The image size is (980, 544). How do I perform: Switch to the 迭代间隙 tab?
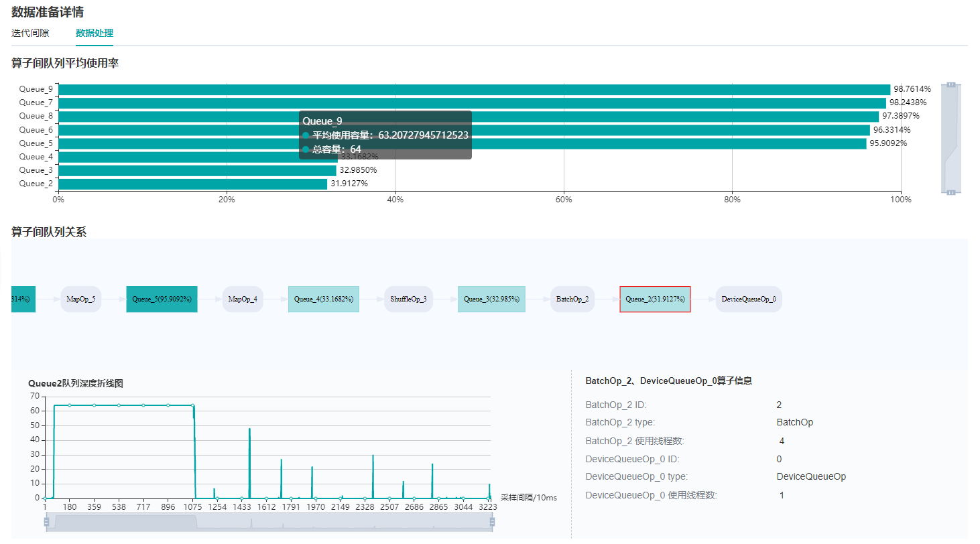pyautogui.click(x=30, y=33)
